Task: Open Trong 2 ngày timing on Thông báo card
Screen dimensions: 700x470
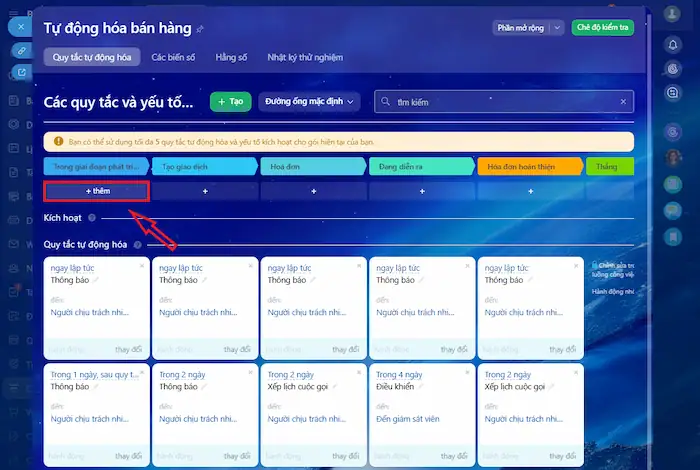Action: click(182, 375)
